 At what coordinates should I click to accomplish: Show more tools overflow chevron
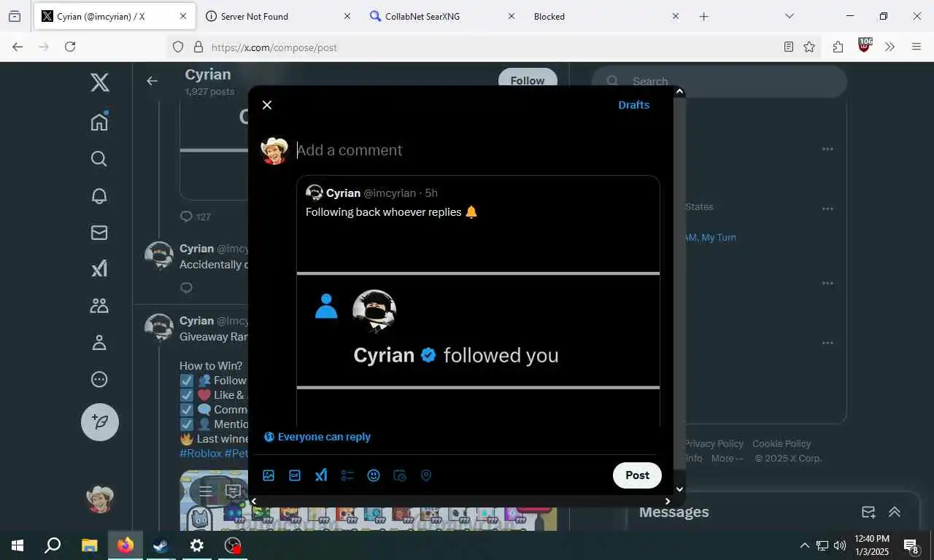(889, 47)
